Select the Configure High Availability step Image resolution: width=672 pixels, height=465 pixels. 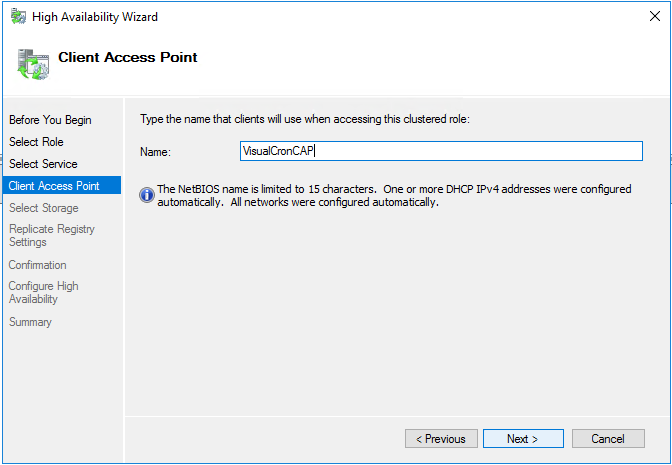coord(43,292)
